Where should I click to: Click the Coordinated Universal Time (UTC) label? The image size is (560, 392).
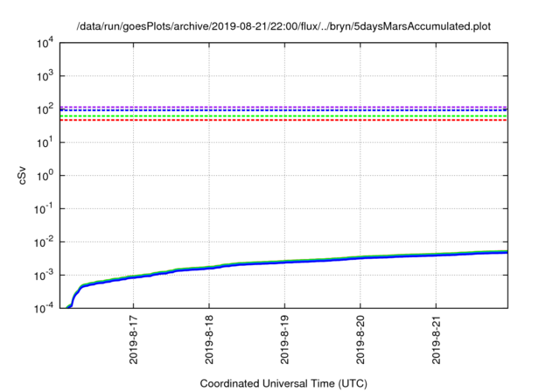tap(283, 383)
